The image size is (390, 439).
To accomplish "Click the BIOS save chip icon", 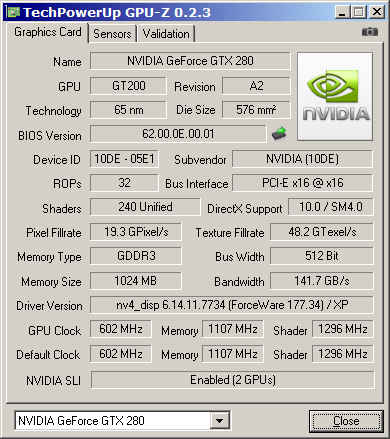I will point(279,133).
